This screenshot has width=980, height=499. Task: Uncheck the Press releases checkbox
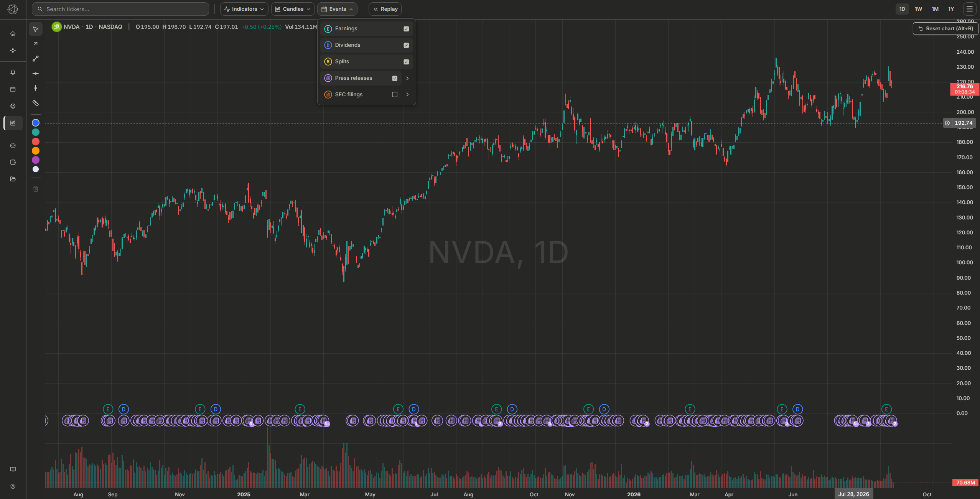(395, 78)
